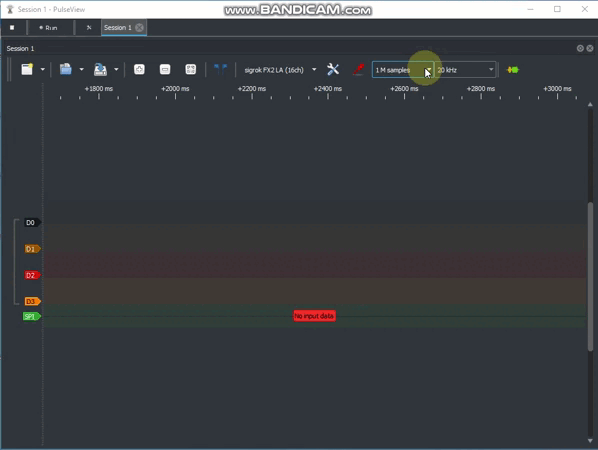The height and width of the screenshot is (450, 598).
Task: Expand the new session dropdown arrow
Action: tap(42, 69)
